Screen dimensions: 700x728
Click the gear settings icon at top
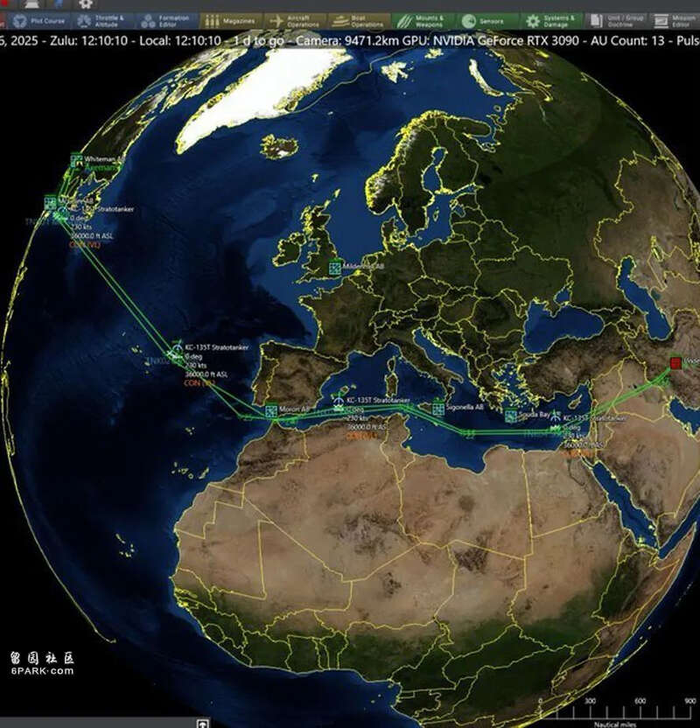86,4
